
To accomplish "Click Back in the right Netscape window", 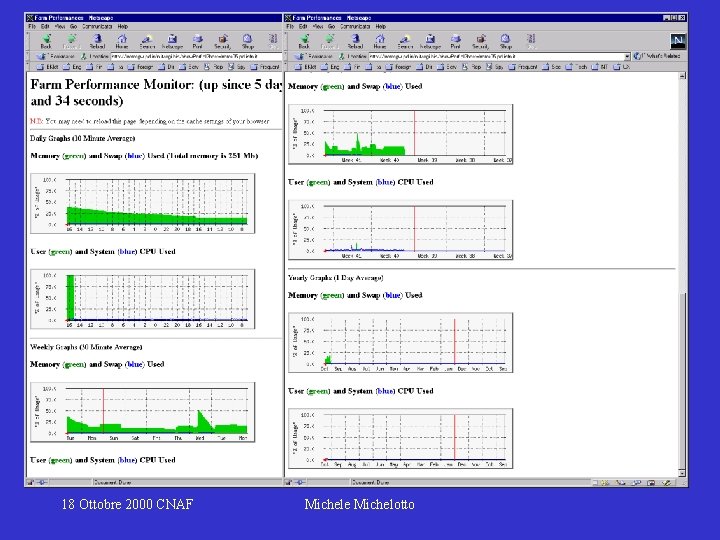I will [304, 41].
